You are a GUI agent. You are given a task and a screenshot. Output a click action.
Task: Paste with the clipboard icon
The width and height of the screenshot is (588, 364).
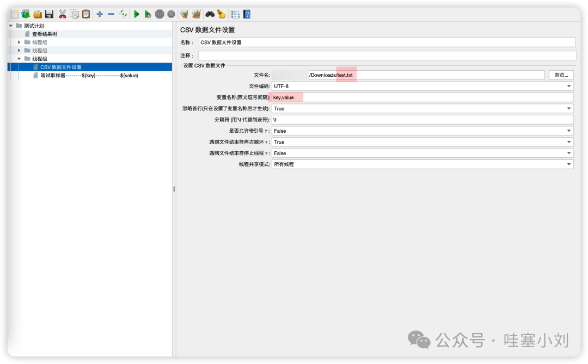[x=86, y=14]
